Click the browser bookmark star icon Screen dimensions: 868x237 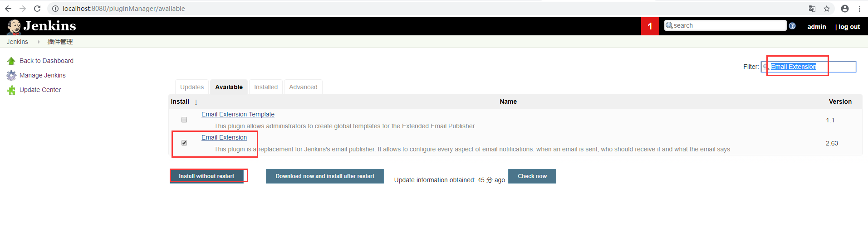tap(827, 9)
